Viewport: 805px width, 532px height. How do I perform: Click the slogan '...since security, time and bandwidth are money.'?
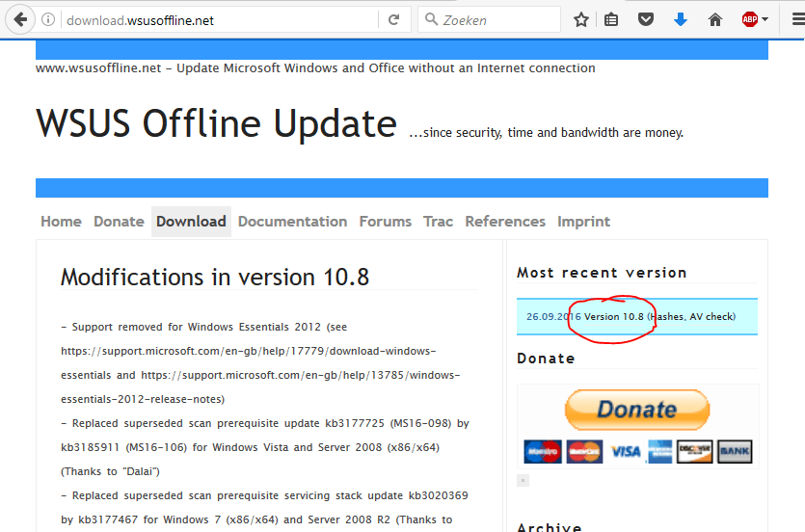click(x=547, y=132)
